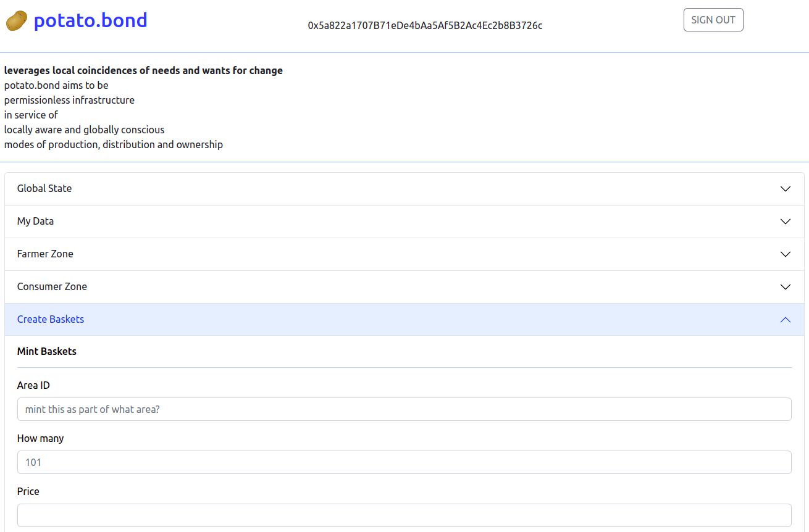Click the potato logo icon
This screenshot has width=809, height=532.
(x=17, y=22)
